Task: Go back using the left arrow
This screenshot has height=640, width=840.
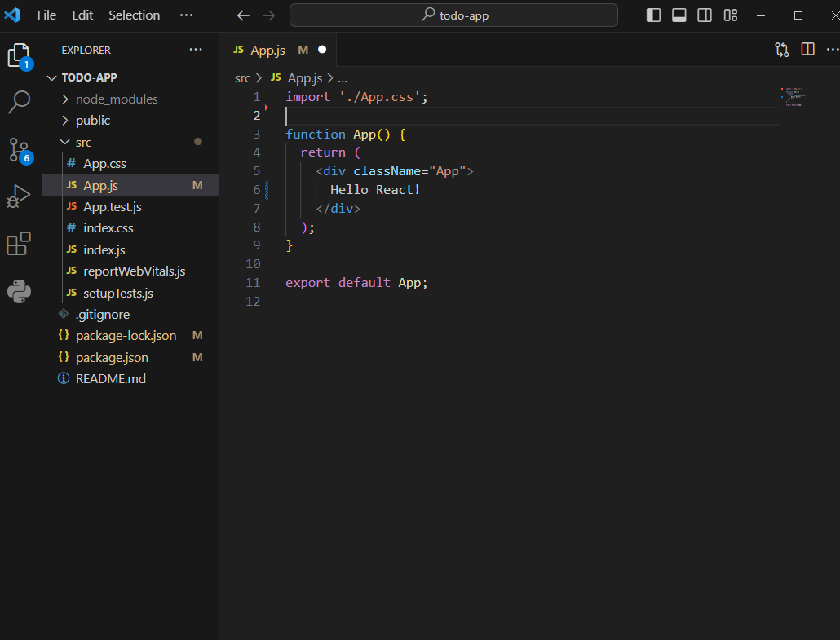Action: coord(242,15)
